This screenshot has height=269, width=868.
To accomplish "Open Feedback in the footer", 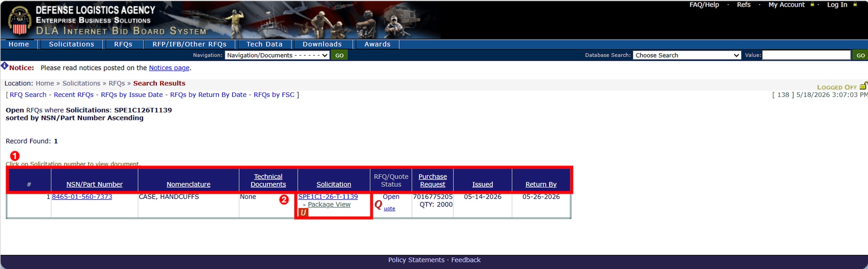I will (x=466, y=260).
